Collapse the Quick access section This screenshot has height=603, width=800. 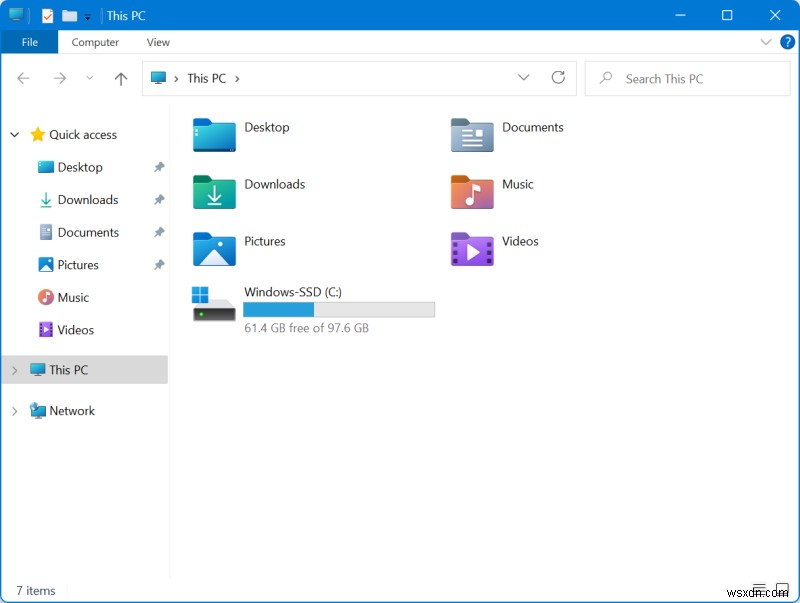coord(14,134)
